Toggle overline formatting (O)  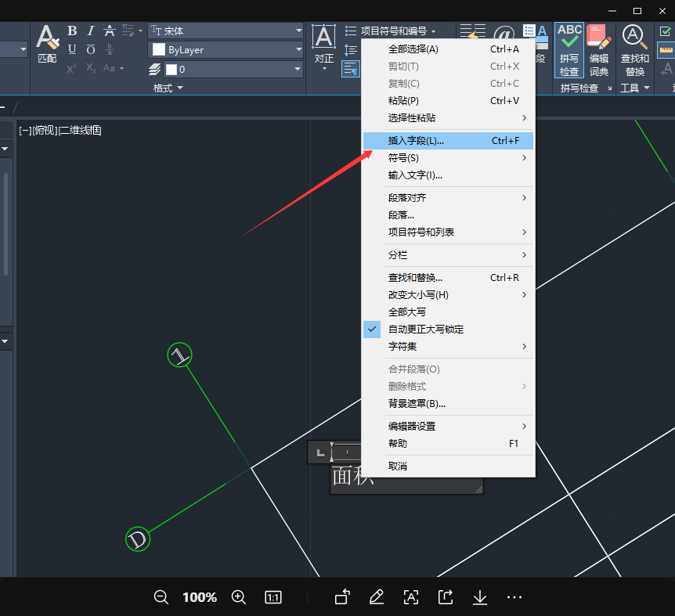(x=90, y=49)
